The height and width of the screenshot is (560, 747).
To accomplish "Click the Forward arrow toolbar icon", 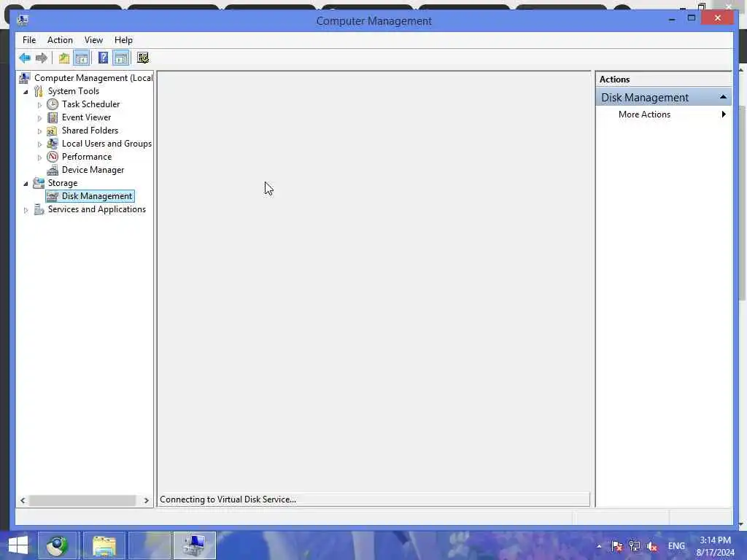I will pos(42,58).
